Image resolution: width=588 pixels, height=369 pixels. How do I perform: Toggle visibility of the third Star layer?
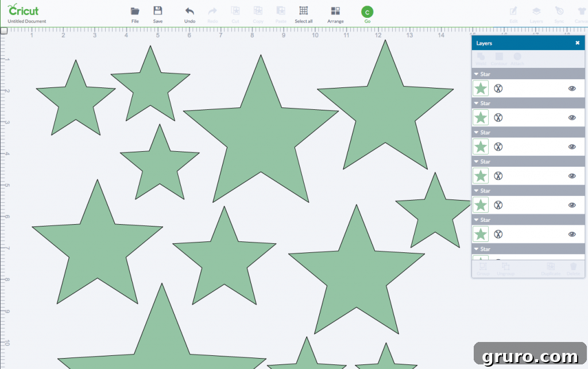coord(572,147)
